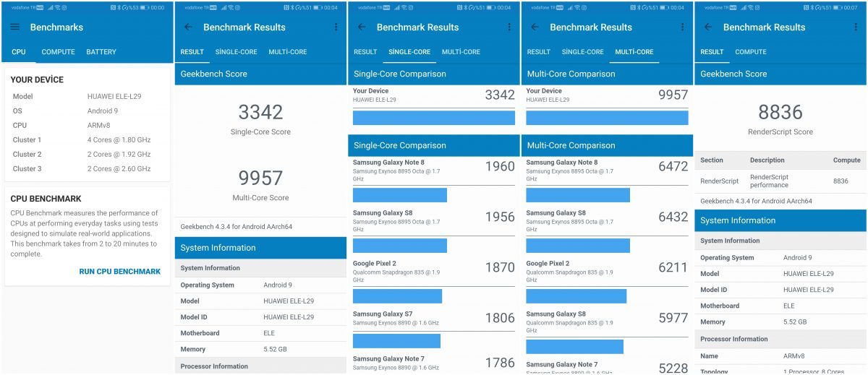Tap the 8836 RenderScript Score value
This screenshot has height=375, width=868.
(780, 112)
